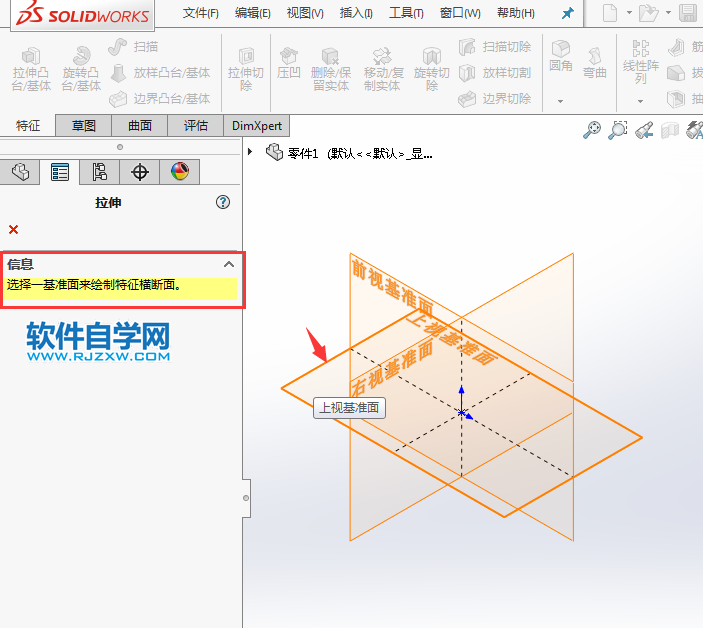Click the Open file folder icon
This screenshot has width=703, height=628.
(x=648, y=13)
